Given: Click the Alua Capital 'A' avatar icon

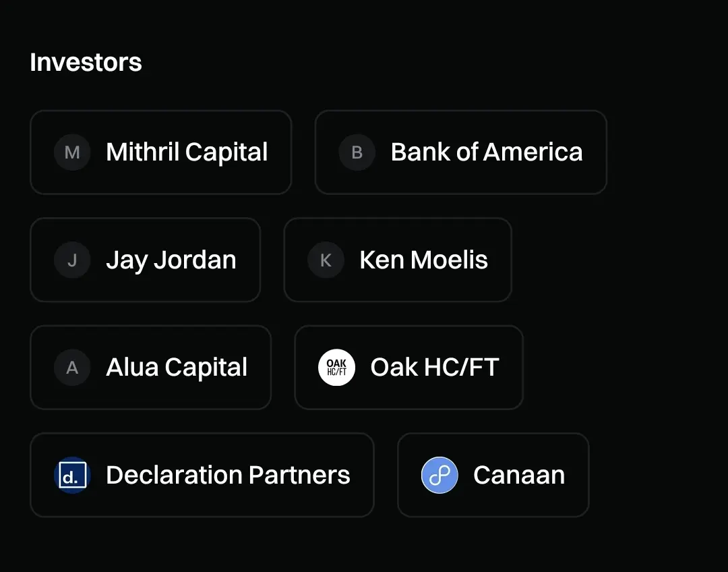Looking at the screenshot, I should click(72, 368).
